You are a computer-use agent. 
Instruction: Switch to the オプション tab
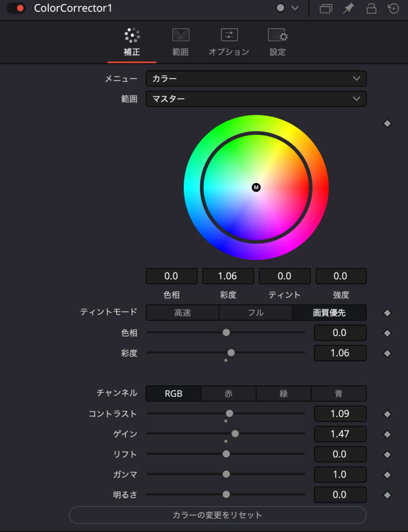coord(229,43)
